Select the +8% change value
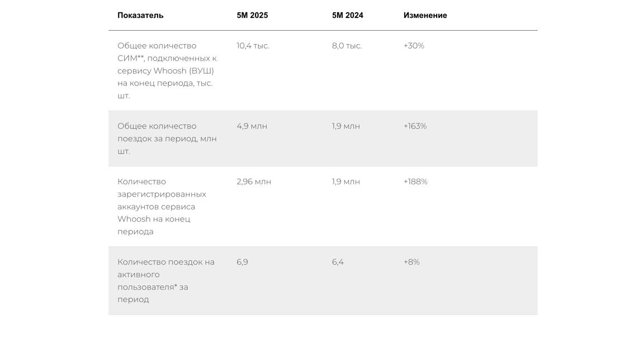This screenshot has height=363, width=644. click(x=411, y=262)
